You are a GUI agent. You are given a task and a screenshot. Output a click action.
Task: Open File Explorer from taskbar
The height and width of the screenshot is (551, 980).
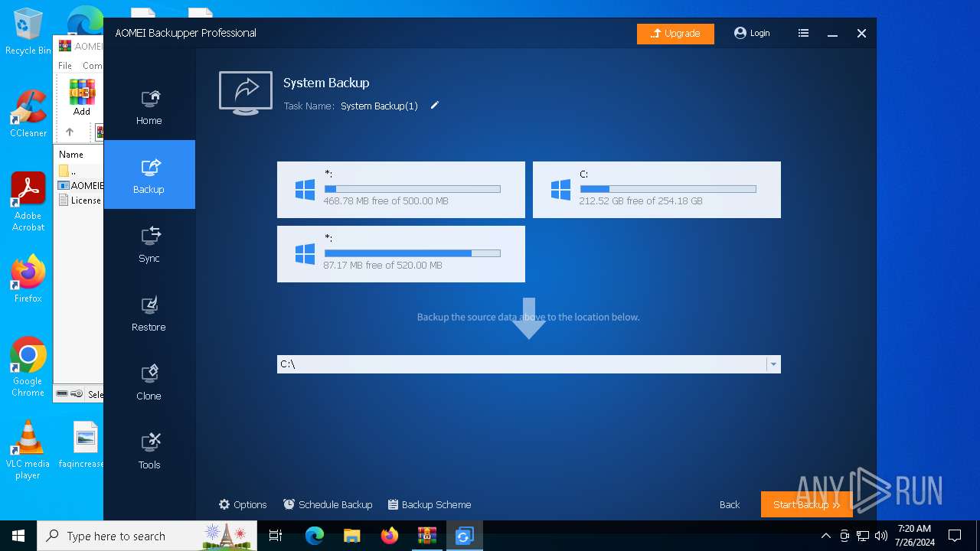coord(352,536)
